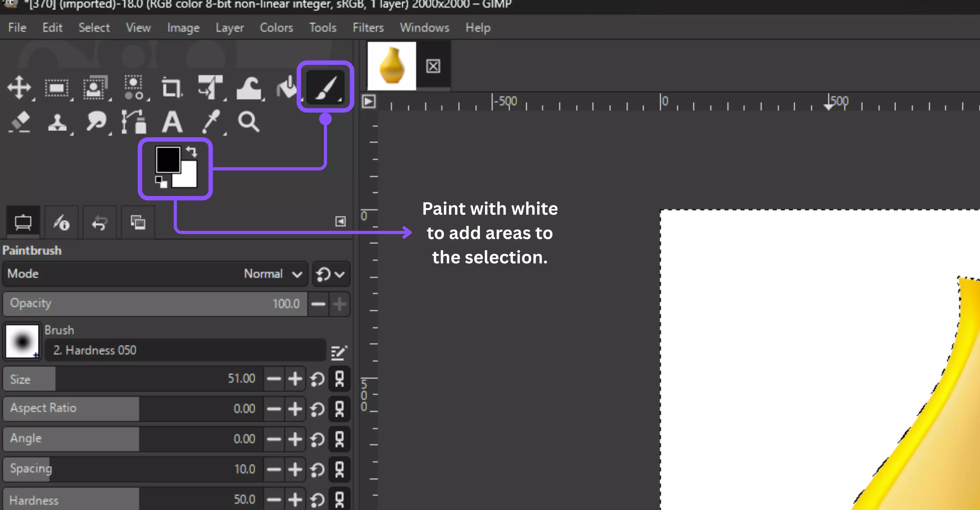Toggle Quick Mask button at ruler corner
The height and width of the screenshot is (510, 980).
(x=368, y=102)
